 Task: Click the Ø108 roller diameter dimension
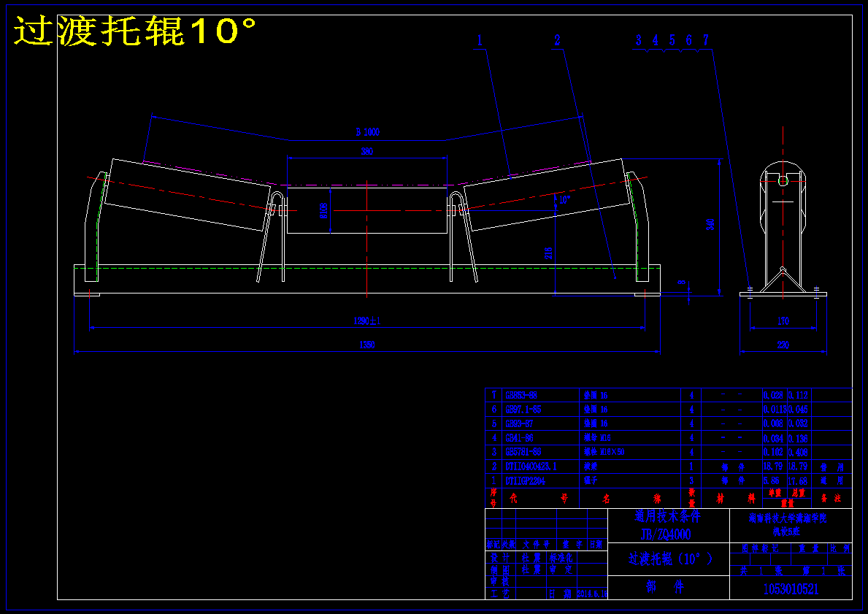(x=324, y=210)
